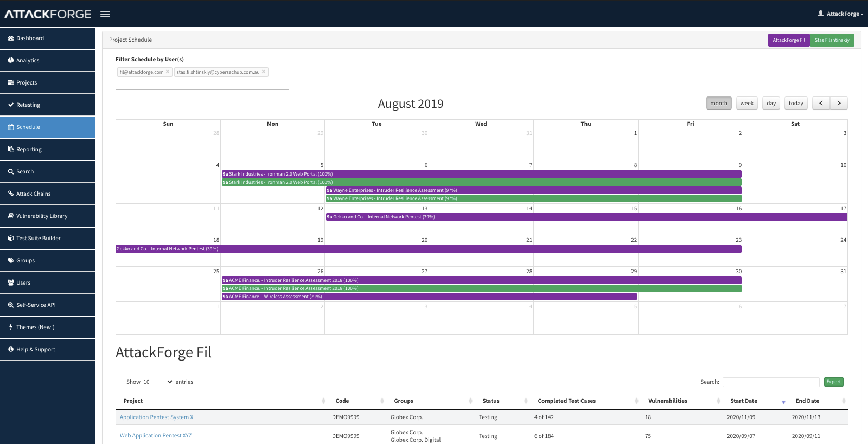Remove stas.filshtinskiy@cybersechub.com.au from the filter
This screenshot has width=868, height=444.
[x=264, y=72]
